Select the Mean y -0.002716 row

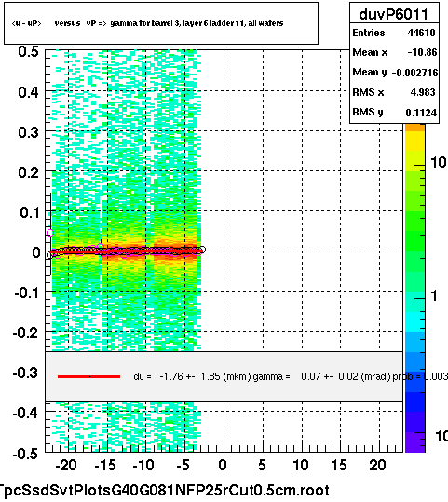(395, 73)
